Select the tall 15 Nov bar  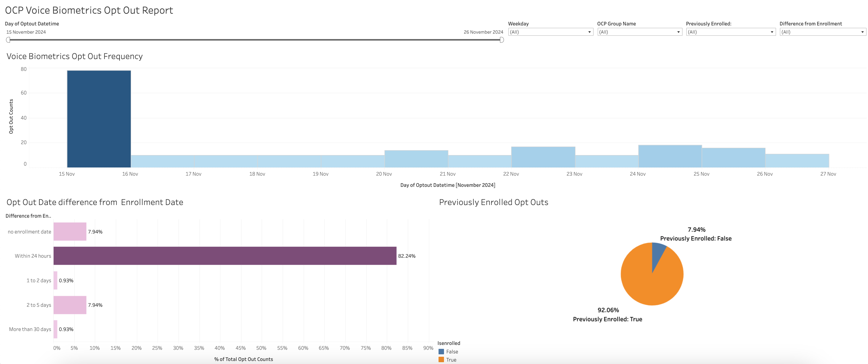point(99,119)
